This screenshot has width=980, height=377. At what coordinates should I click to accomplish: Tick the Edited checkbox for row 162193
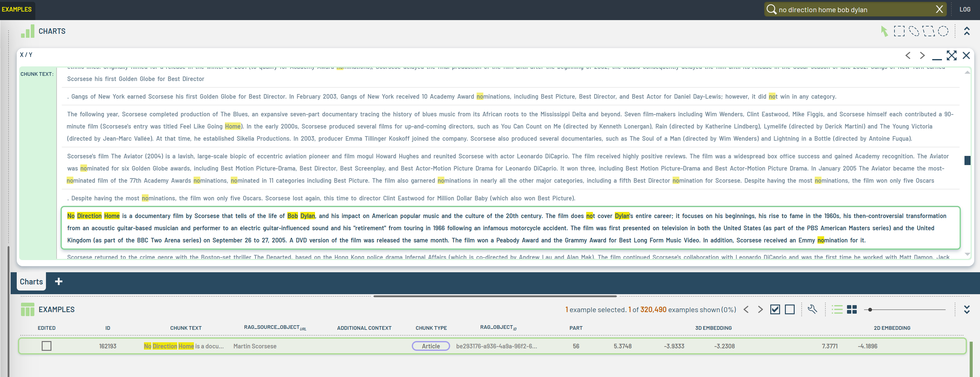pyautogui.click(x=46, y=346)
